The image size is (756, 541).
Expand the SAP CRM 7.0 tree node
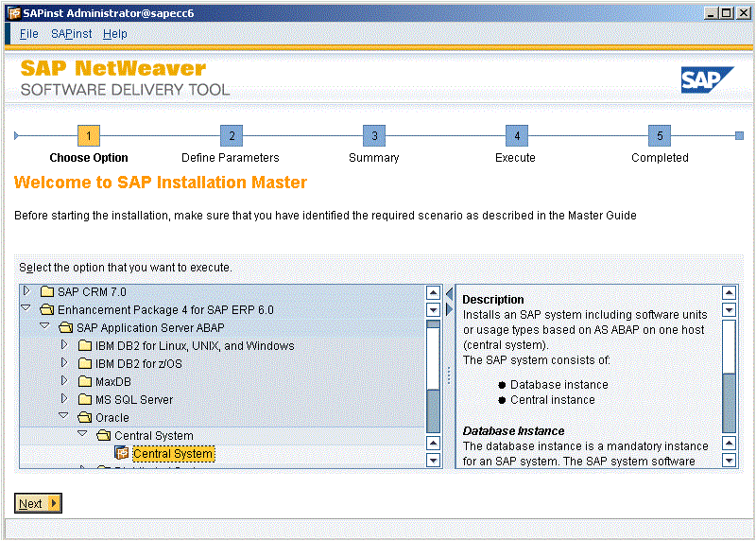coord(26,291)
